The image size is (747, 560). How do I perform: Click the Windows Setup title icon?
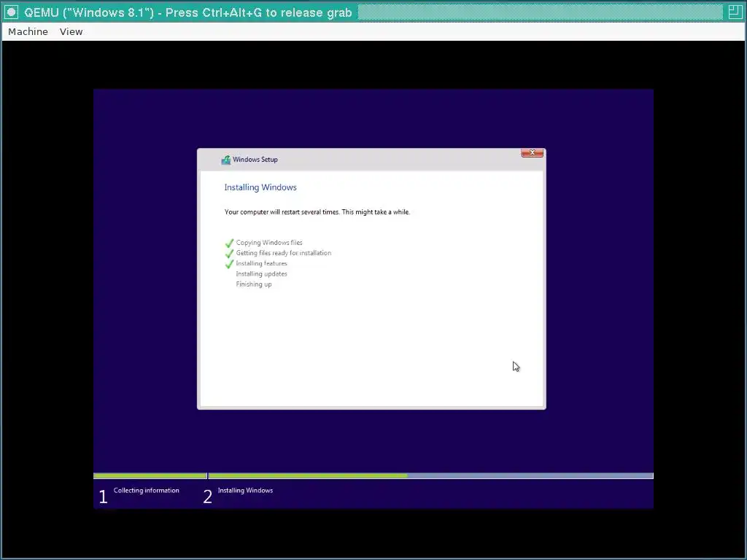tap(226, 160)
